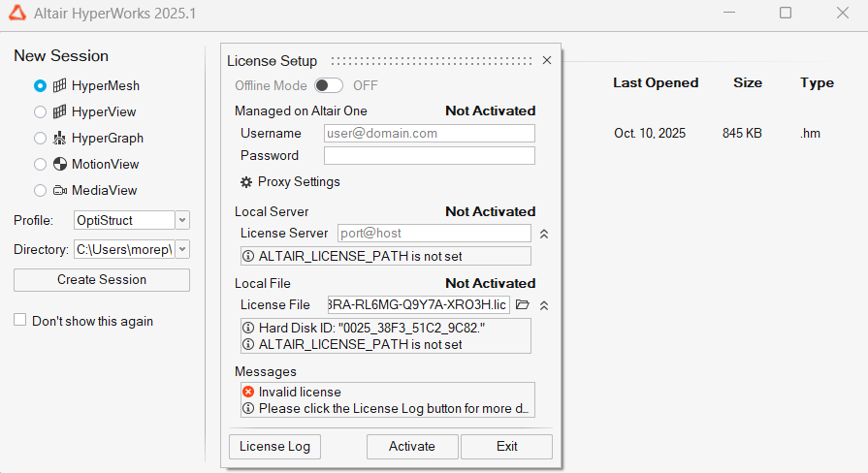Minimize the HyperWorks window
The image size is (868, 473).
tap(729, 13)
